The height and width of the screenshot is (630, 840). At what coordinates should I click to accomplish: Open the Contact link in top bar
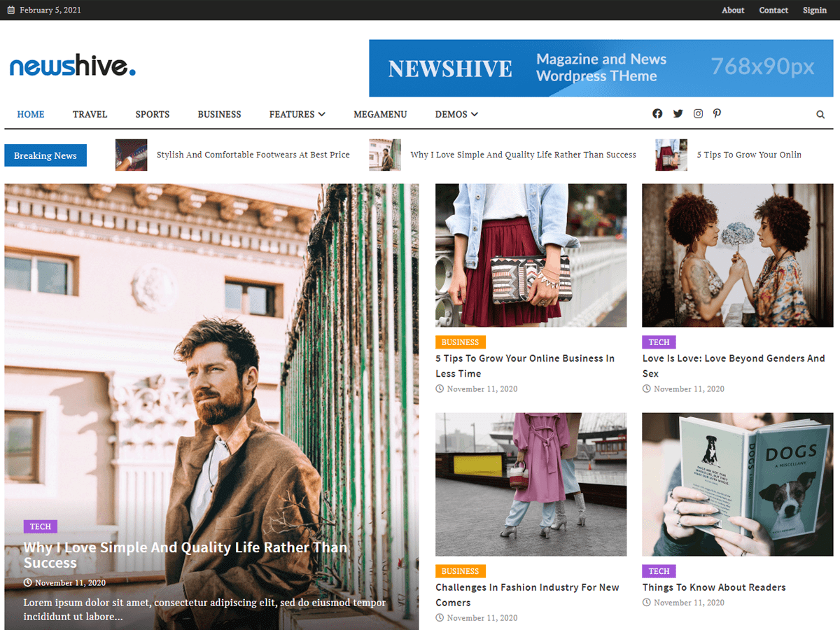(x=773, y=10)
